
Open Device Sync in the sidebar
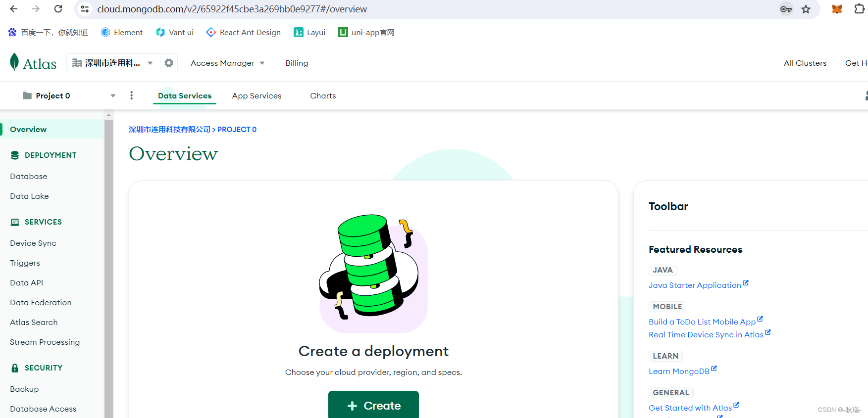[33, 243]
